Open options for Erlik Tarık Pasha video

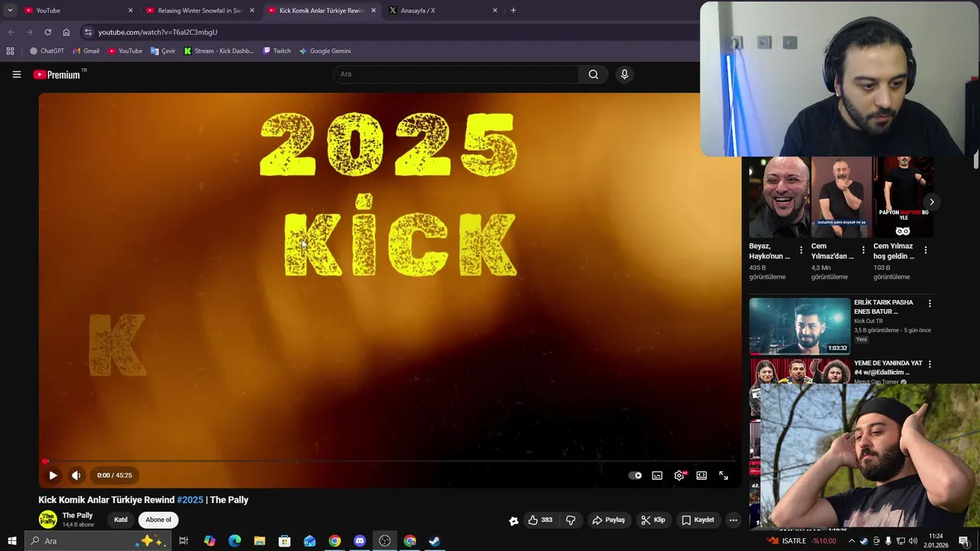(929, 304)
